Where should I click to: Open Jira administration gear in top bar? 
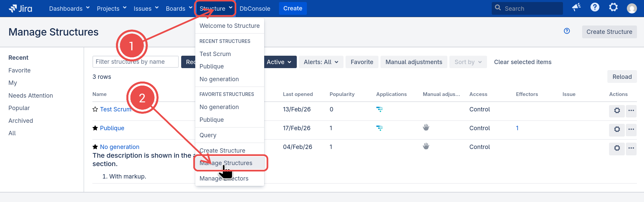(613, 7)
